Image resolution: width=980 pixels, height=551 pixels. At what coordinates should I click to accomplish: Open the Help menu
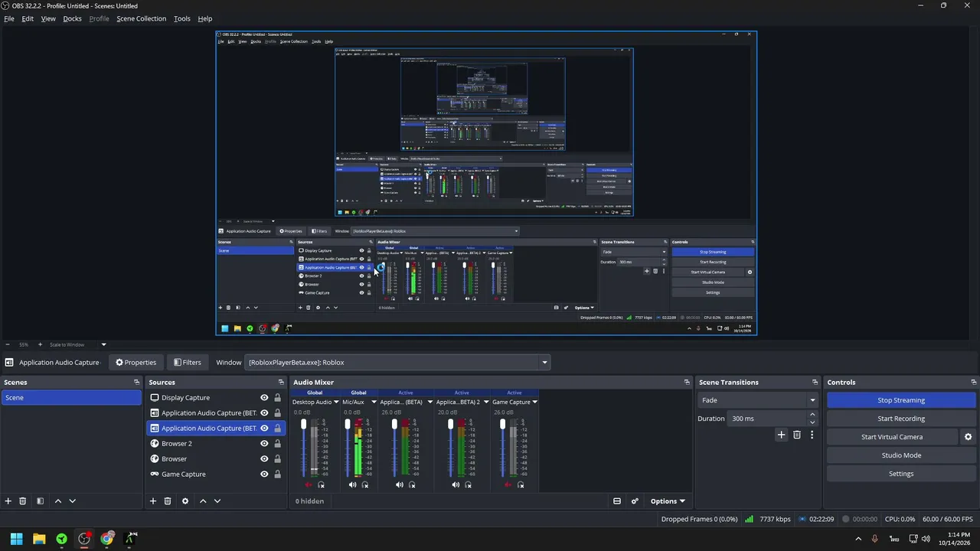[205, 18]
